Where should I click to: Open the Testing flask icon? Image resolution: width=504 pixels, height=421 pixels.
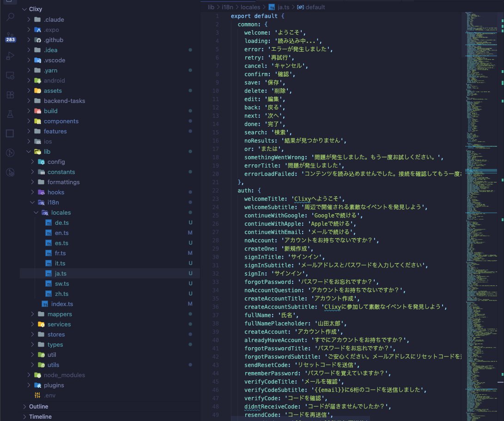pyautogui.click(x=10, y=114)
